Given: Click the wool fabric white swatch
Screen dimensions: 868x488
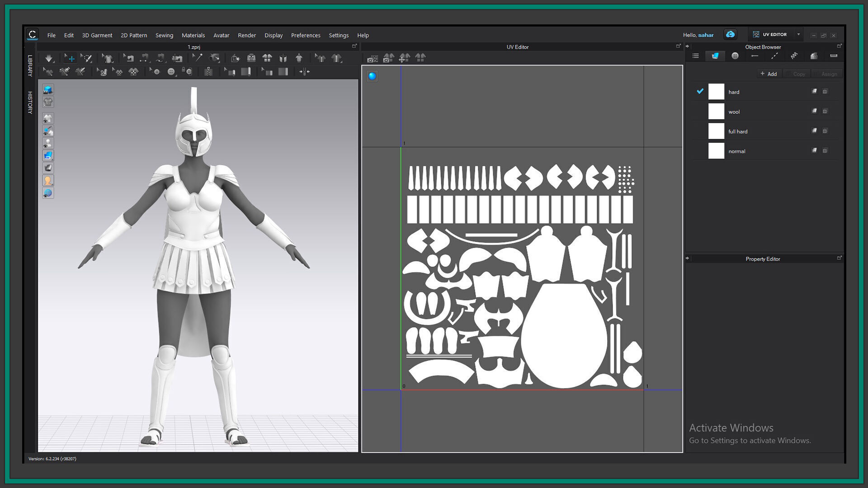Looking at the screenshot, I should 716,111.
